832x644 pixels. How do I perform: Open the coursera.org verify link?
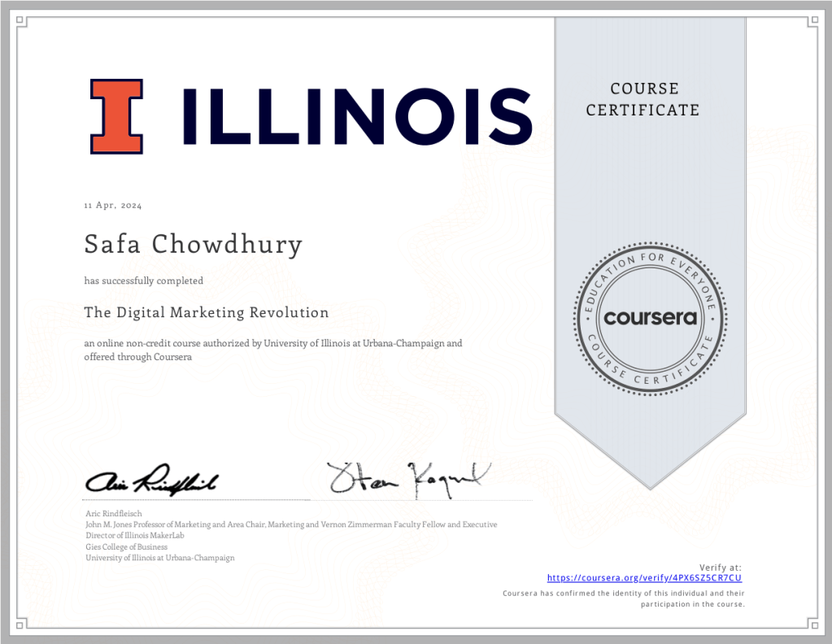point(644,578)
